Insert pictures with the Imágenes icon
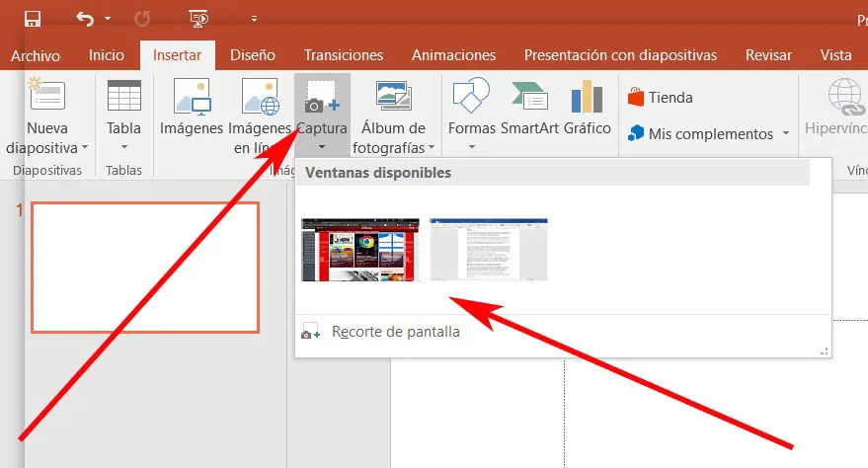Image resolution: width=868 pixels, height=468 pixels. 192,96
